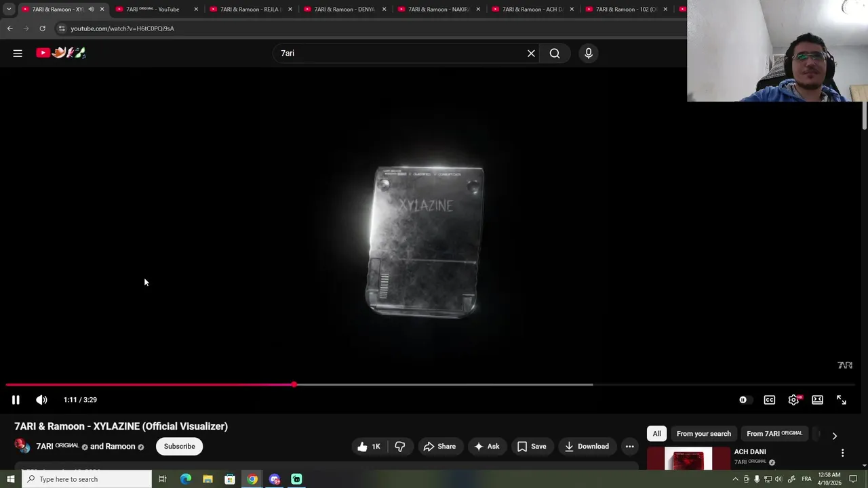View site information icon in address bar

62,28
